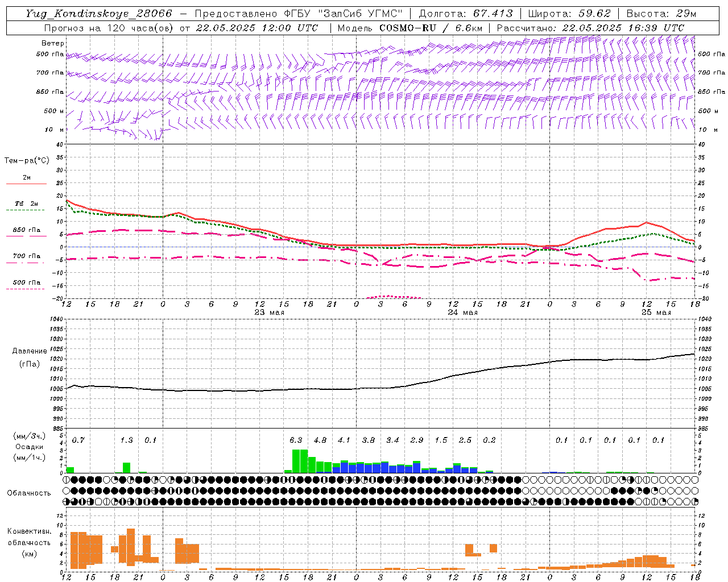This screenshot has height=582, width=728.
Task: Click 'Предоставлено ФГБУ "ЗапСиб УГМС"' provider text
Action: tap(298, 14)
